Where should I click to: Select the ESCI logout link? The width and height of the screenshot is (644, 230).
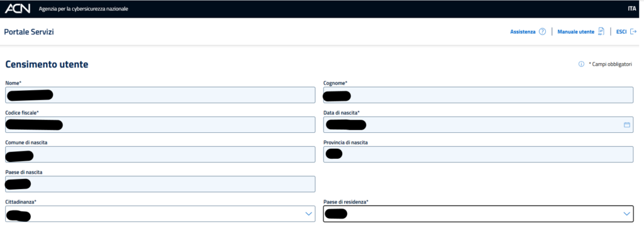point(621,32)
